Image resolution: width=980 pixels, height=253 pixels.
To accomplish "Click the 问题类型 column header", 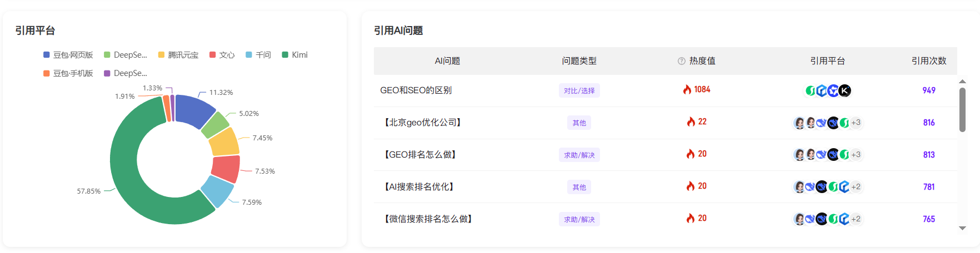I will pos(579,61).
